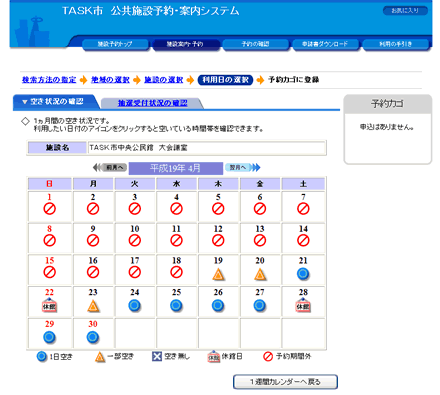Click the 一部空き legend triangle icon

(x=100, y=357)
